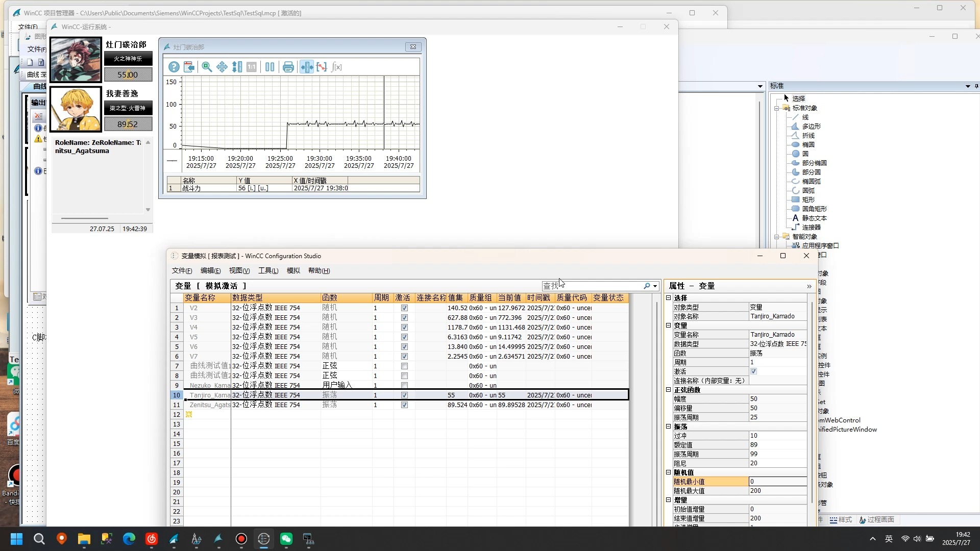Collapse the 标准对象 tree node

(x=777, y=108)
